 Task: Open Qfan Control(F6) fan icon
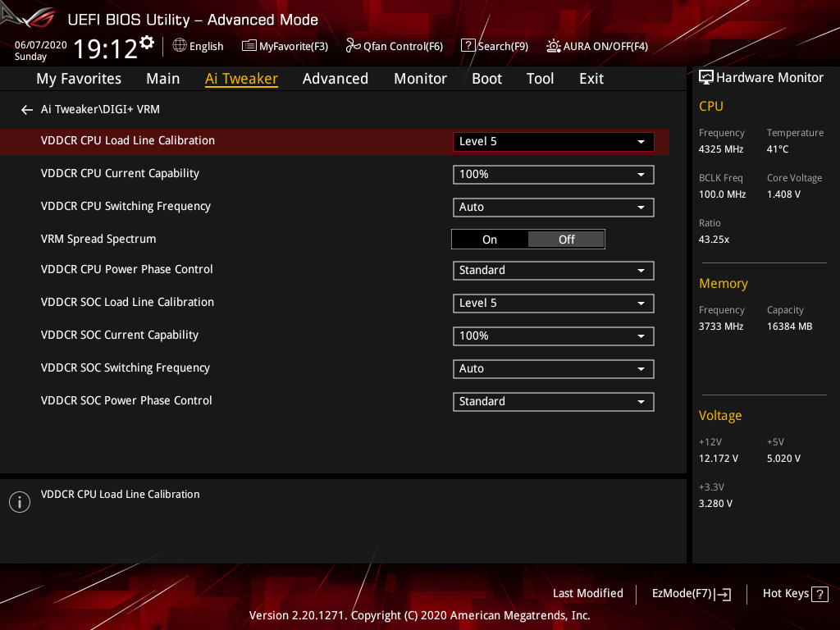tap(353, 46)
